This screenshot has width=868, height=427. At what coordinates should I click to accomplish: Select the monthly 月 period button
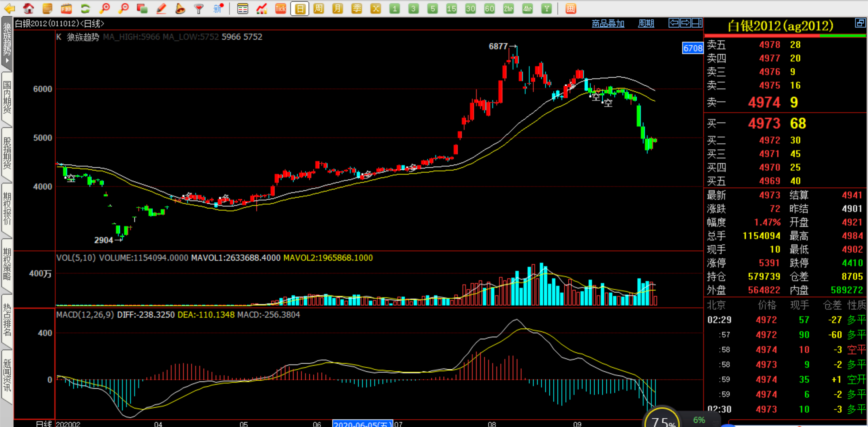point(337,8)
